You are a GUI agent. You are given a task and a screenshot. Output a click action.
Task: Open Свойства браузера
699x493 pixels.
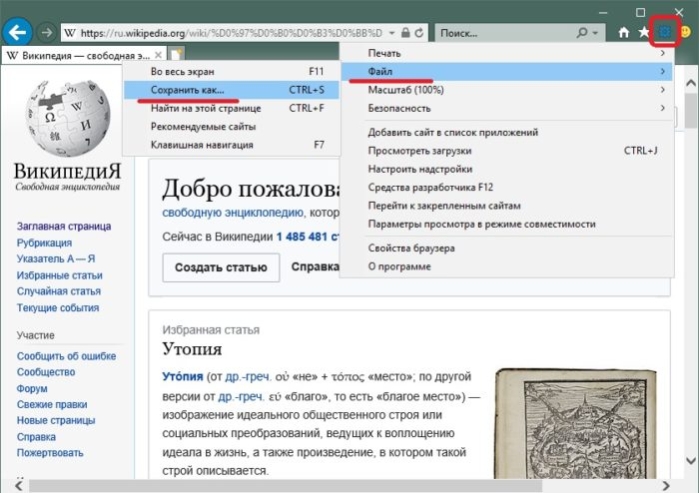[x=507, y=248]
